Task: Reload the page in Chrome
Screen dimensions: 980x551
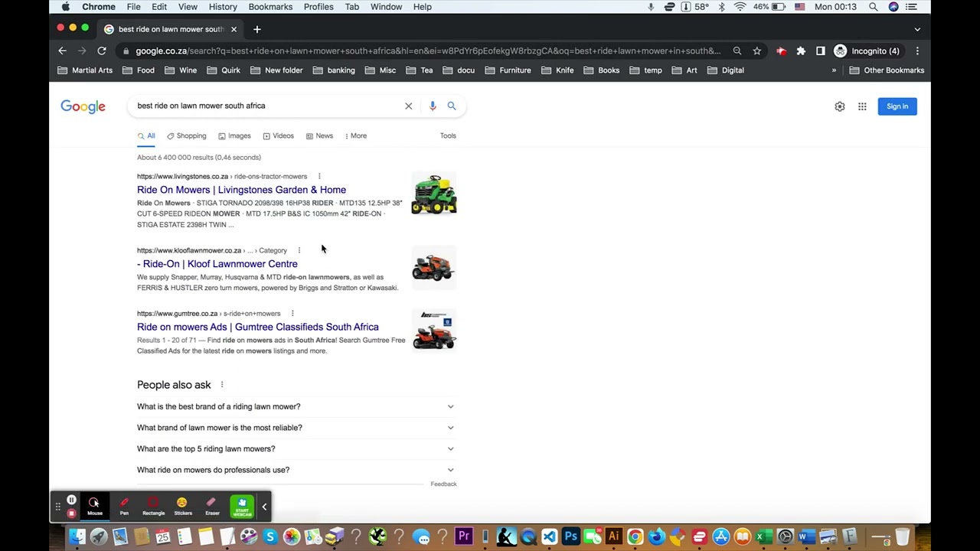Action: tap(102, 51)
